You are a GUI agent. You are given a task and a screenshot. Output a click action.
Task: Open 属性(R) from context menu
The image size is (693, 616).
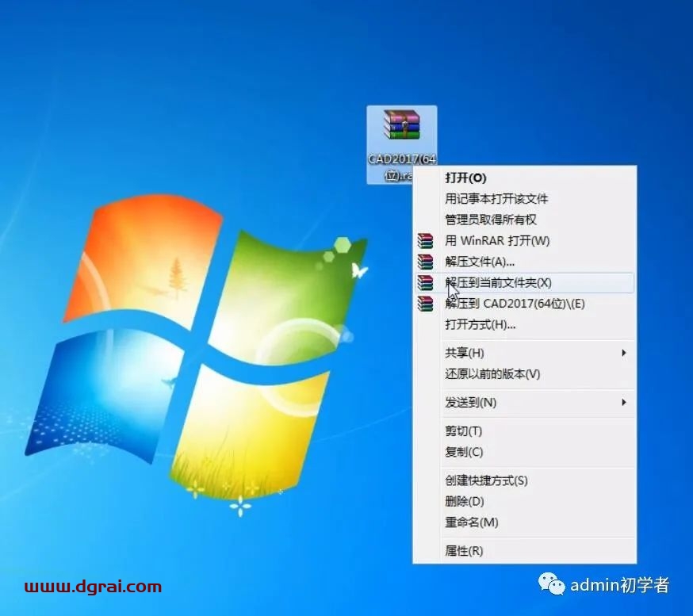pos(524,551)
